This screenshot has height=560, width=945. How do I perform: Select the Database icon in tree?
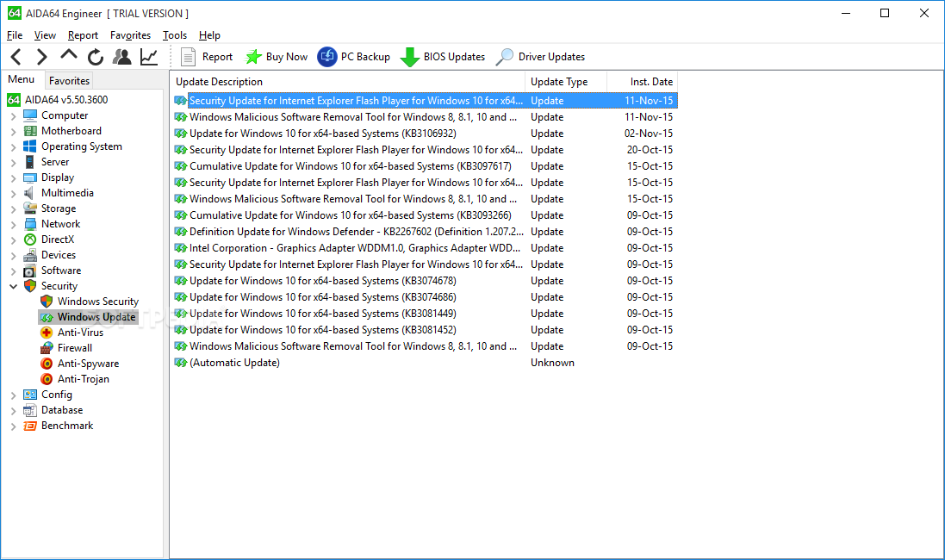pyautogui.click(x=29, y=410)
